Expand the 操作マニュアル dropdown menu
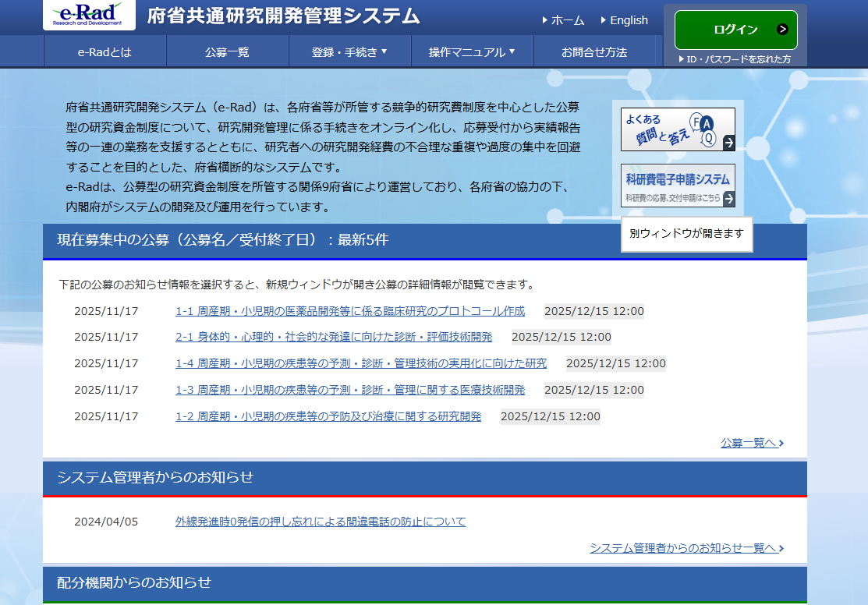 click(x=472, y=52)
